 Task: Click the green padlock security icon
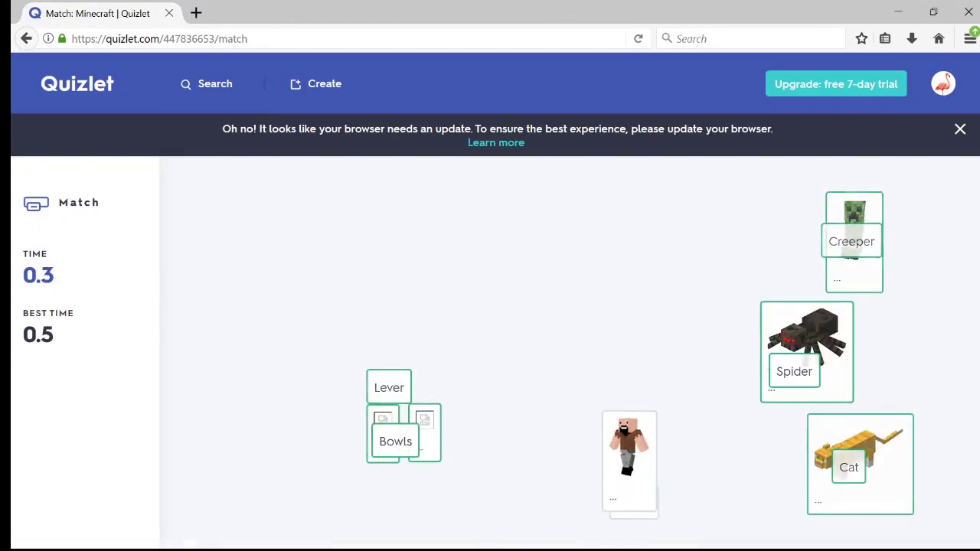[x=62, y=38]
